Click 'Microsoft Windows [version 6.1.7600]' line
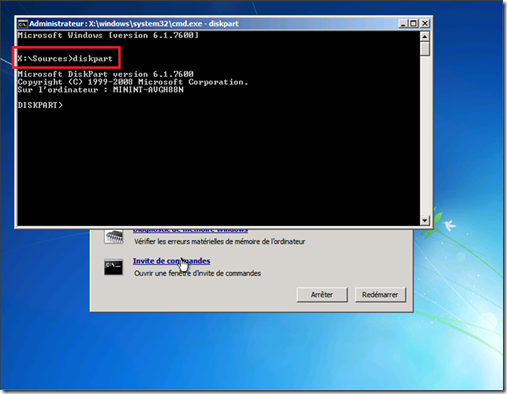This screenshot has width=507, height=394. tap(108, 35)
